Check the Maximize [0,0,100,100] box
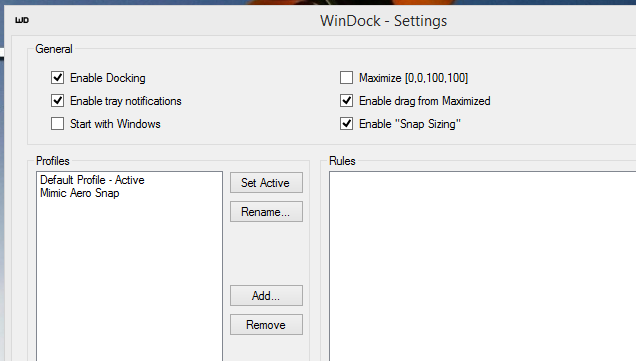 [x=346, y=77]
